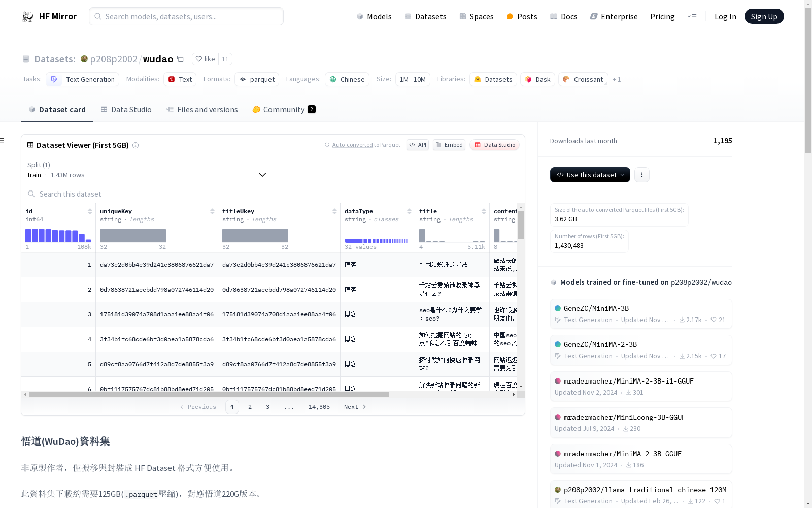The width and height of the screenshot is (812, 508).
Task: Expand the +1 more libraries
Action: pyautogui.click(x=617, y=79)
